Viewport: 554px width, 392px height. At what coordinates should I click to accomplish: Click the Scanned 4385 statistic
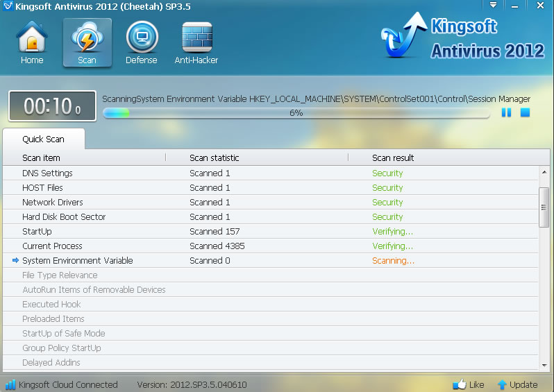tap(217, 246)
